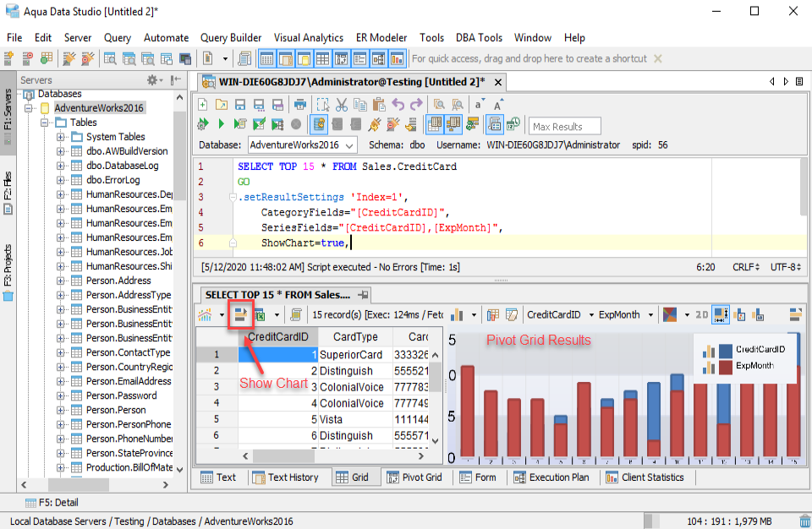Toggle the chart fit-width button beside 2D
812x529 pixels.
click(721, 314)
